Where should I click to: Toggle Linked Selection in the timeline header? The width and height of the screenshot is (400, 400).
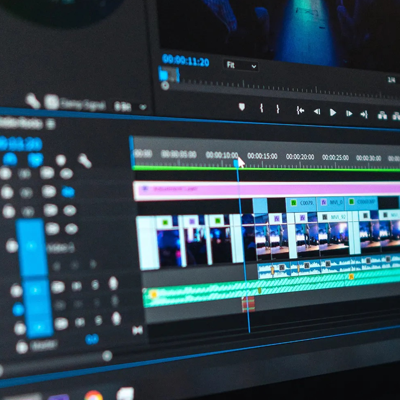35,160
